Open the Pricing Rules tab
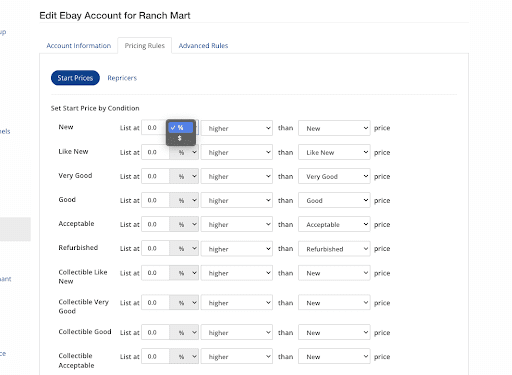Screen dimensions: 512x375 [x=145, y=46]
